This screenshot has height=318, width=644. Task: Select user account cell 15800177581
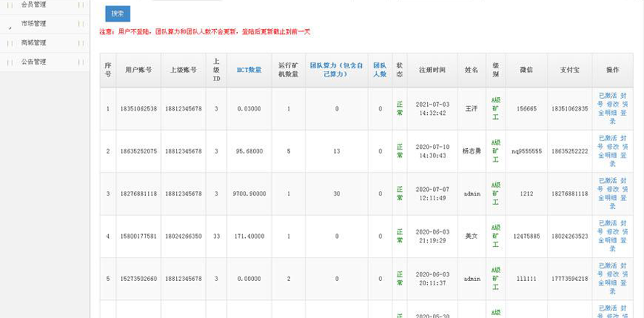[x=139, y=237]
